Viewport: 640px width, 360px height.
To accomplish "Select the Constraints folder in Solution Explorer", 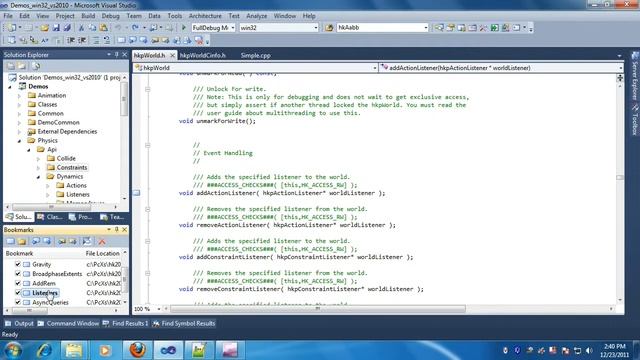I will pyautogui.click(x=71, y=167).
